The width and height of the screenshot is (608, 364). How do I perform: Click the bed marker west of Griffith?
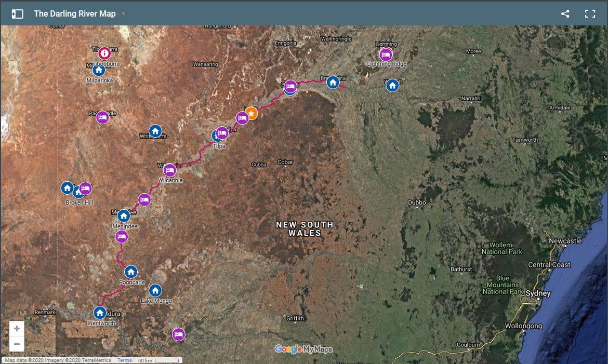[x=178, y=334]
